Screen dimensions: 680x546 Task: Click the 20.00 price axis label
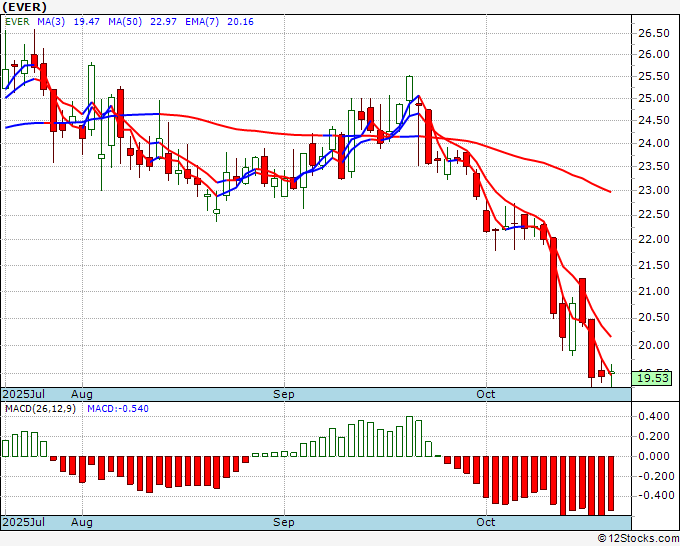tap(654, 346)
